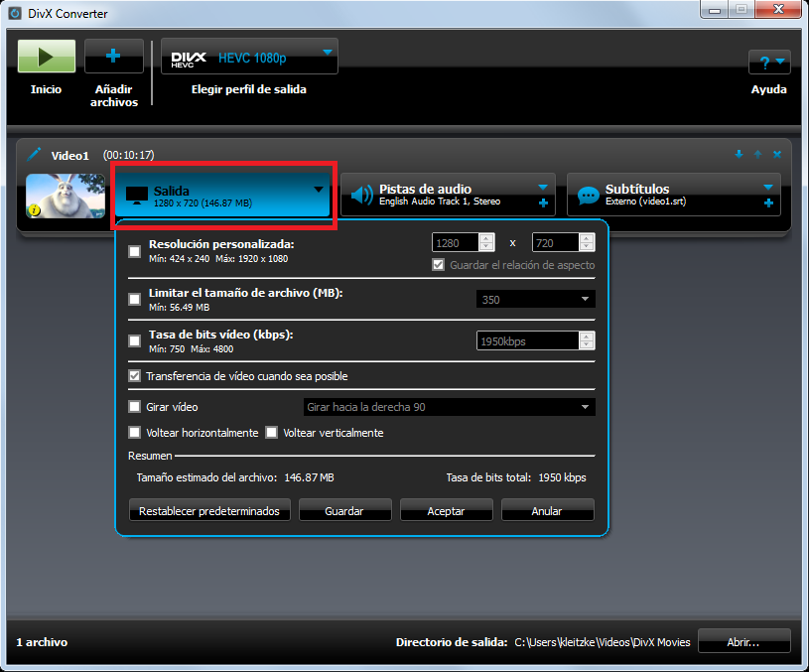Enable the Girar vídeo checkbox
The width and height of the screenshot is (809, 672).
pos(135,407)
